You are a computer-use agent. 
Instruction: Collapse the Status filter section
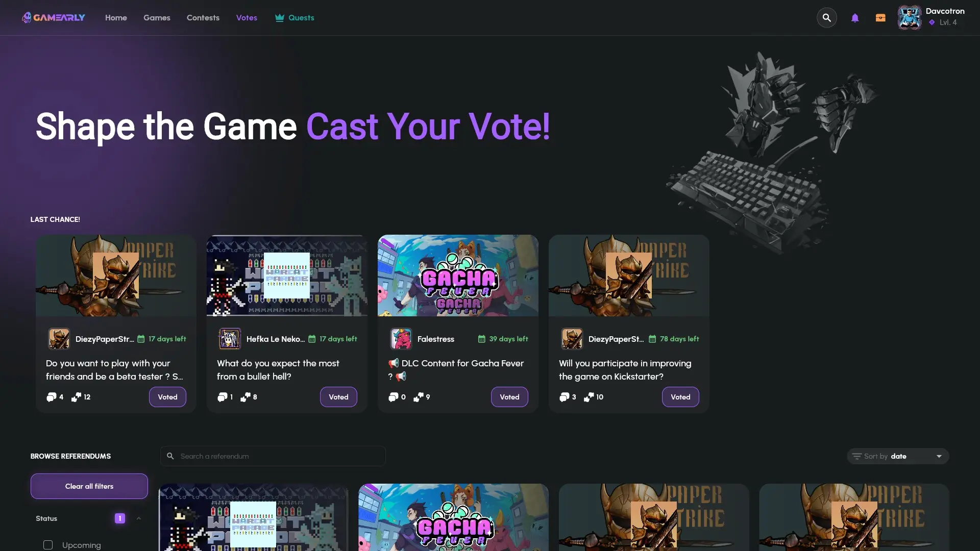point(138,518)
